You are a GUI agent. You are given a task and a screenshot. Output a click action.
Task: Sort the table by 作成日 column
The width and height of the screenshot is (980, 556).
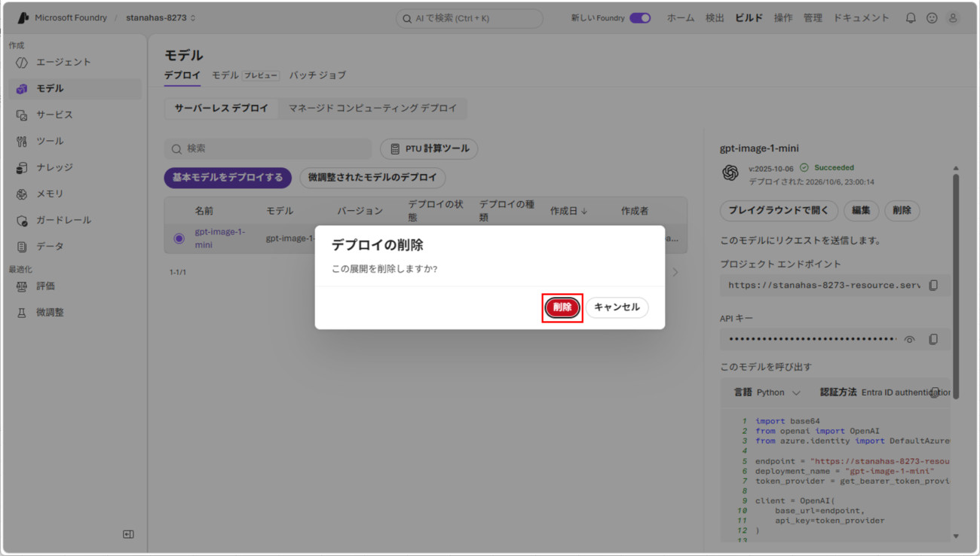click(569, 212)
